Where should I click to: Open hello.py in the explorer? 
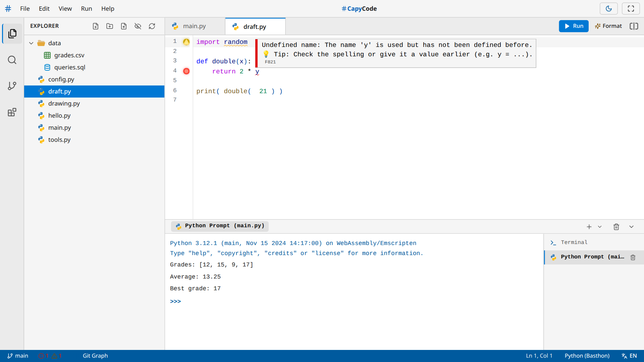(x=94, y=116)
